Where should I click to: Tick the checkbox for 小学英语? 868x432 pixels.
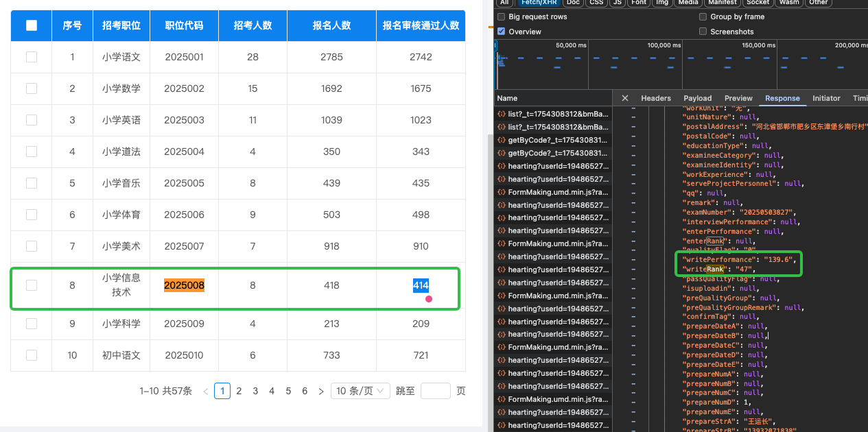coord(32,120)
